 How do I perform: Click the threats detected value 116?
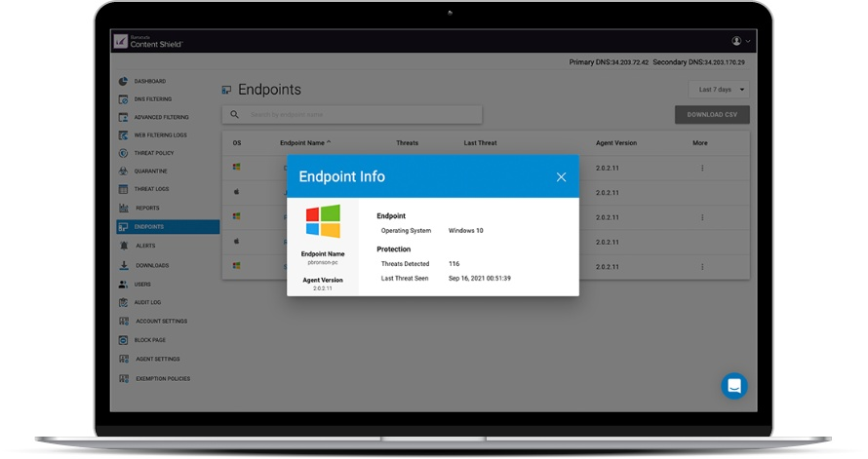454,264
